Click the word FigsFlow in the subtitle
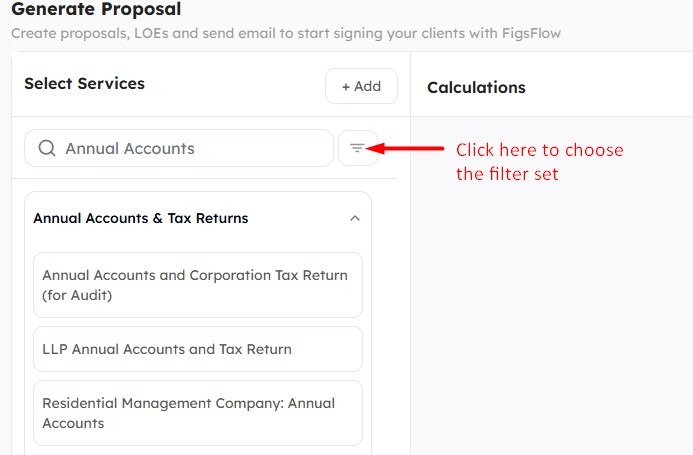This screenshot has height=455, width=693. (531, 33)
